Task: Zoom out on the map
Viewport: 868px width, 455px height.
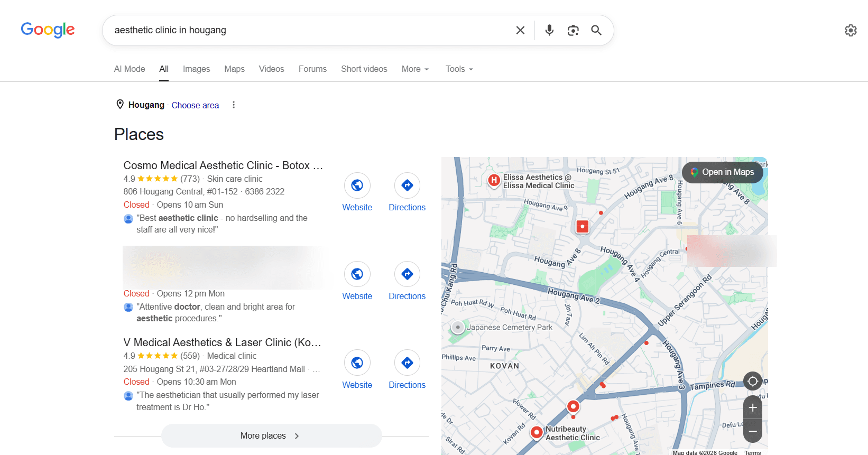Action: 753,431
